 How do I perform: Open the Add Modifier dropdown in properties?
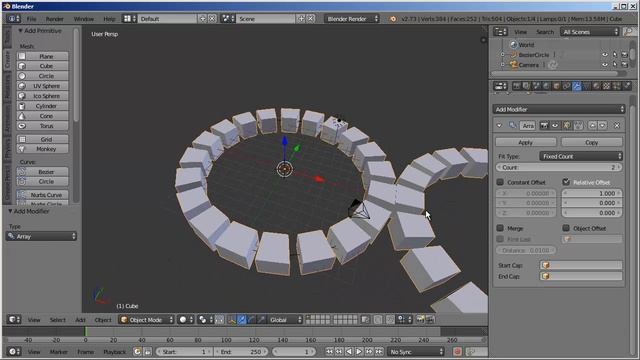(559, 109)
